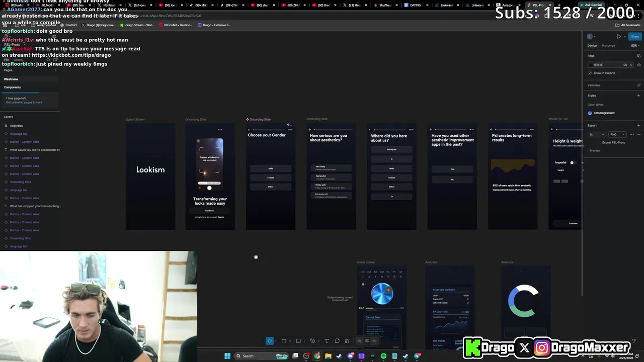Screen dimensions: 644x362
Task: Edit the page opacity value 100
Action: (625, 64)
